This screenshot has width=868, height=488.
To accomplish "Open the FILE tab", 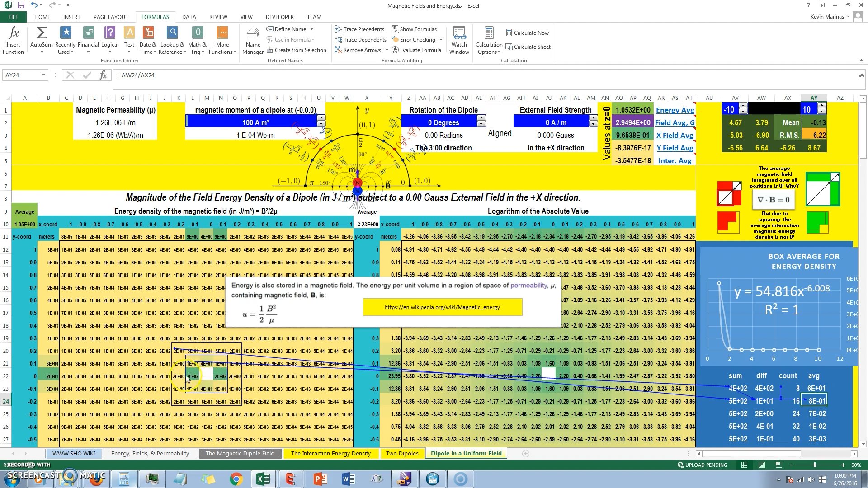I will pyautogui.click(x=14, y=17).
